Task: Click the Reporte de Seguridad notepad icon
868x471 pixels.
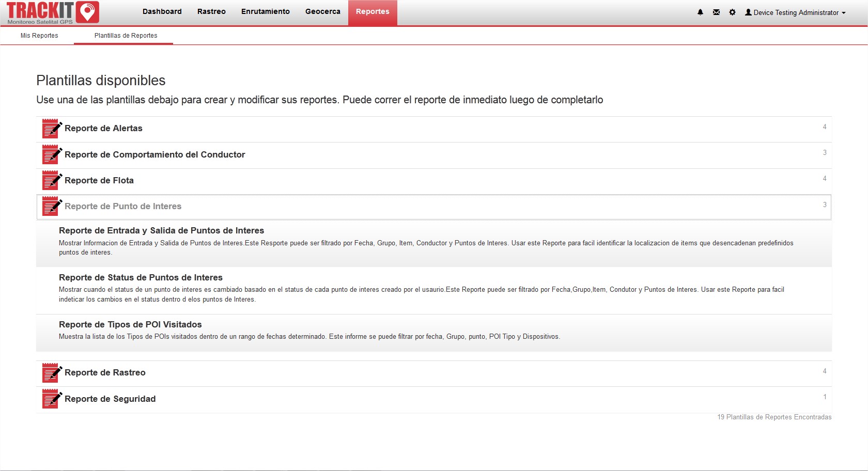Action: tap(52, 399)
